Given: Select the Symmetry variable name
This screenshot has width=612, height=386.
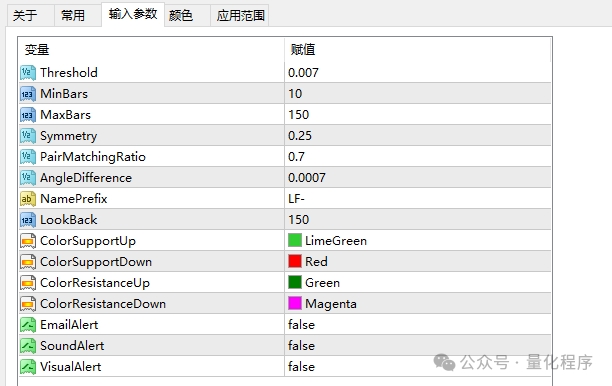Looking at the screenshot, I should 69,136.
